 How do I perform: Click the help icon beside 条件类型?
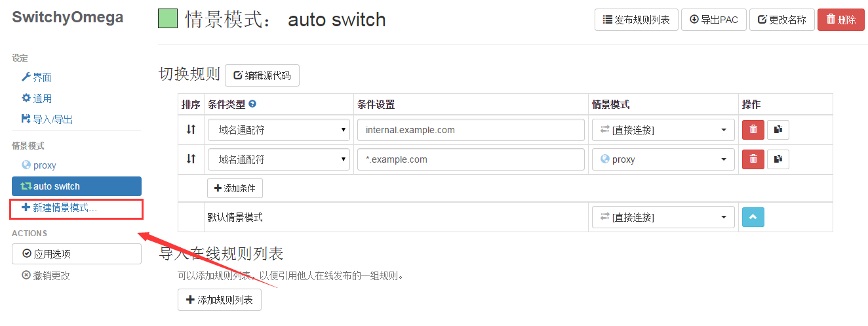click(x=252, y=104)
